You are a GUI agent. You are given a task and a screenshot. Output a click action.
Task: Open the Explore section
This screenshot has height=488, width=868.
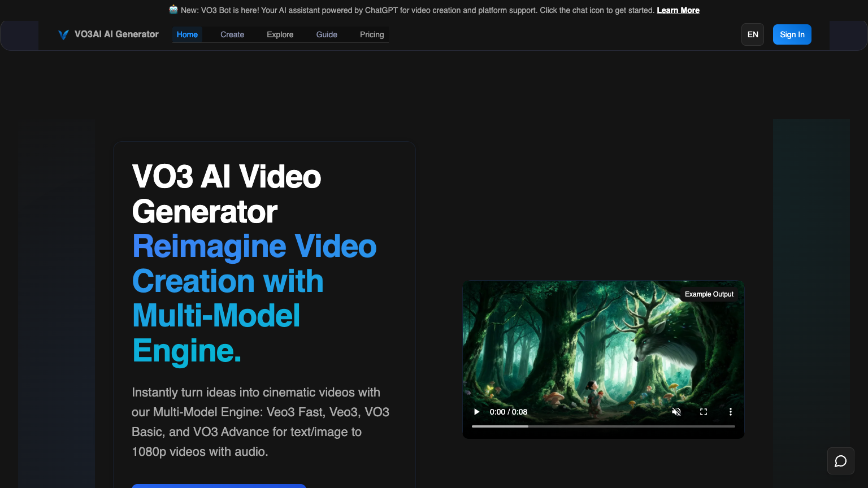[x=280, y=34]
